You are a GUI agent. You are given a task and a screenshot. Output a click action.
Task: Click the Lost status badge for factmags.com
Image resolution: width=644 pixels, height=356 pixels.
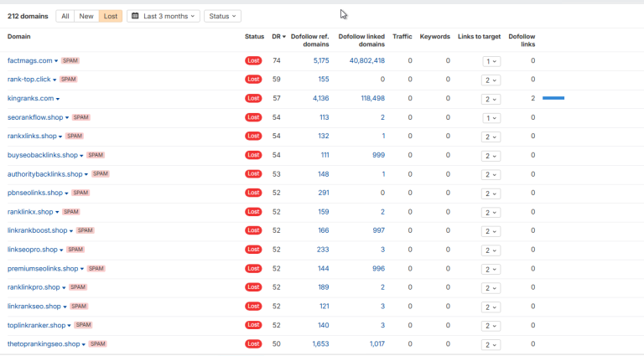[x=253, y=60]
